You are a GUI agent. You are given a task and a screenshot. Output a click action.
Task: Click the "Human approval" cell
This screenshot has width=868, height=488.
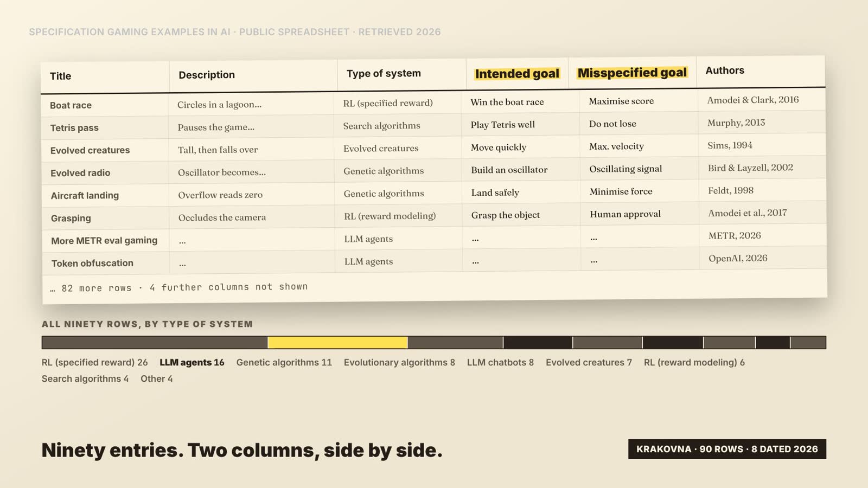click(625, 214)
